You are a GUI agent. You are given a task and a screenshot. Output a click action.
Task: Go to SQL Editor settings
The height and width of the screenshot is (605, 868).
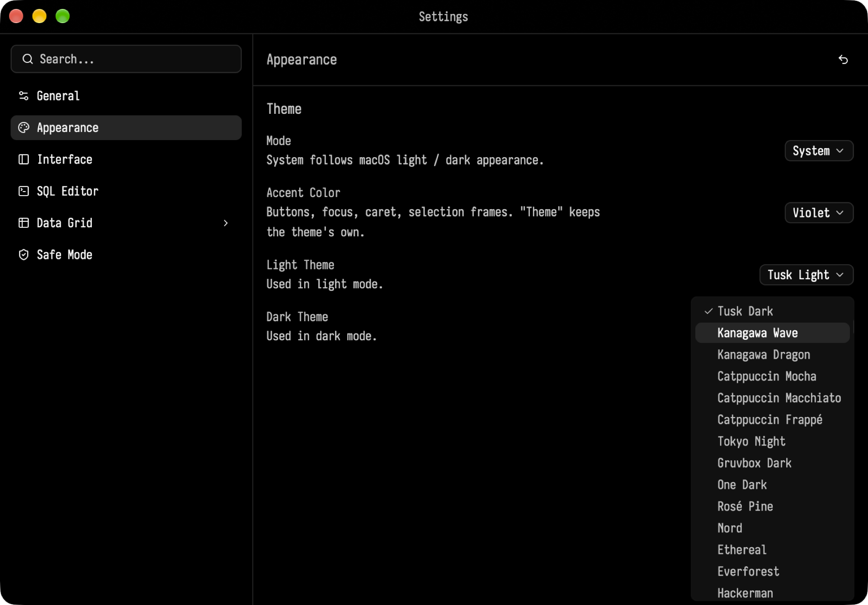[x=126, y=191]
